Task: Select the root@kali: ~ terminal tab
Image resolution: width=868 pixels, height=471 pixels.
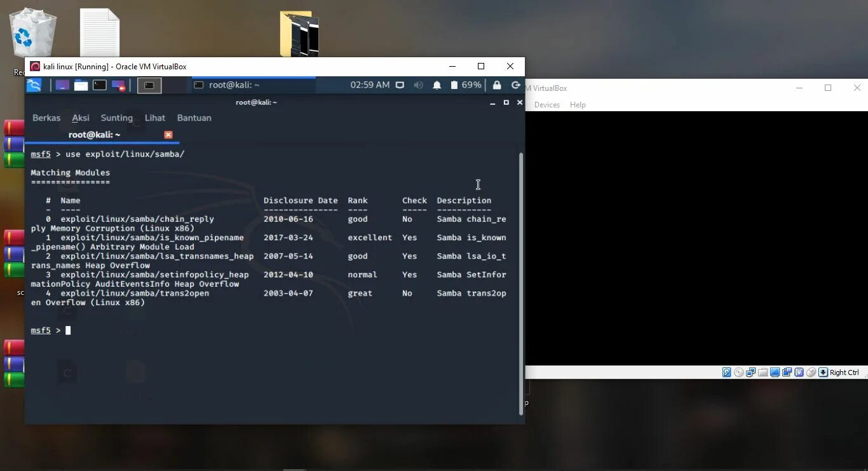Action: click(x=95, y=135)
